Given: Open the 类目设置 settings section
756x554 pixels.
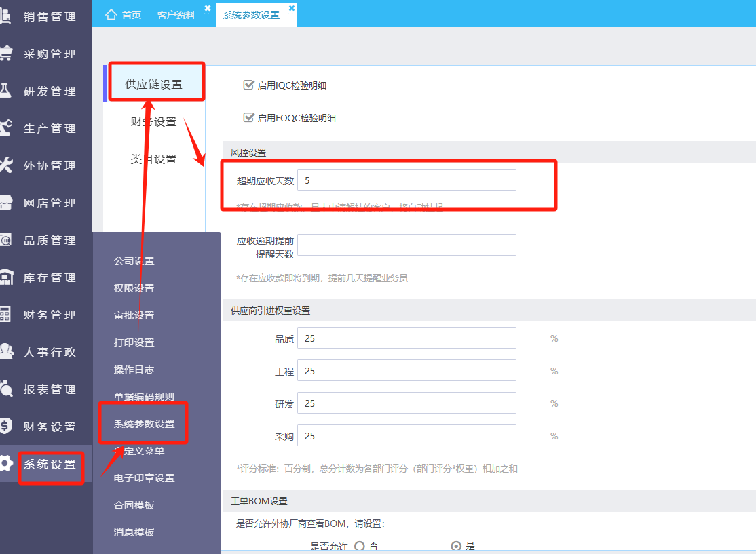Looking at the screenshot, I should [154, 159].
